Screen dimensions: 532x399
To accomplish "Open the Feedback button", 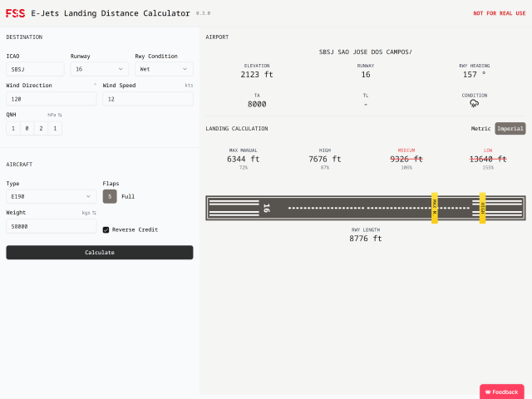I will [502, 392].
